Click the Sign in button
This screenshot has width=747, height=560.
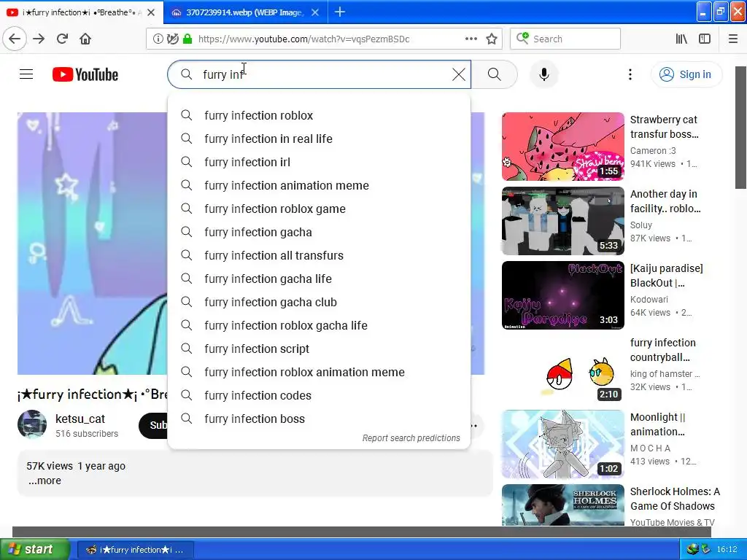686,74
